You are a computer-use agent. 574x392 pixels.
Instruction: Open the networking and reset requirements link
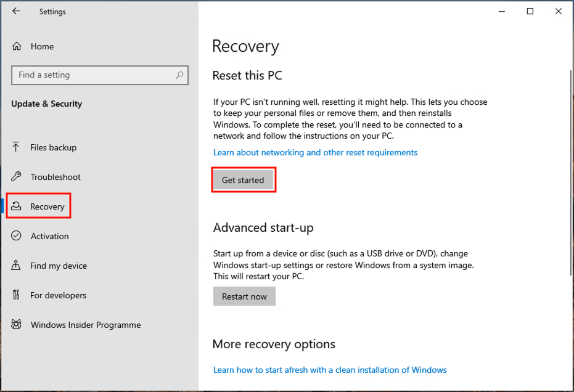click(315, 152)
